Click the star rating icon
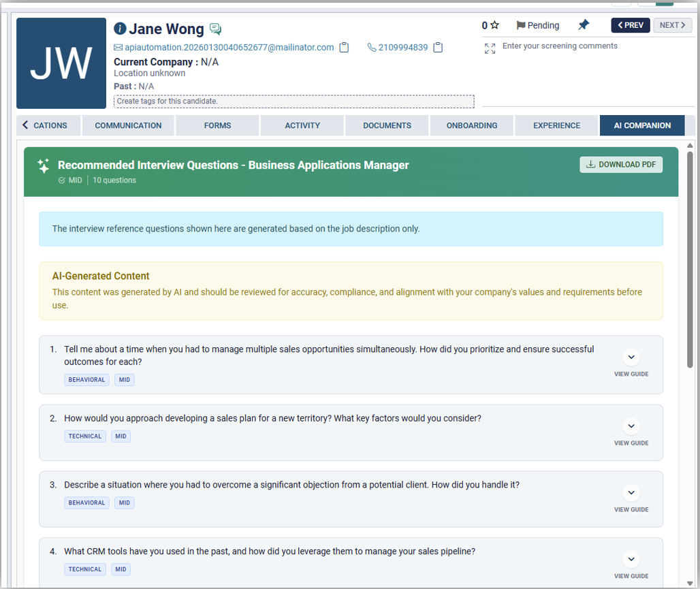The width and height of the screenshot is (700, 589). (x=495, y=25)
